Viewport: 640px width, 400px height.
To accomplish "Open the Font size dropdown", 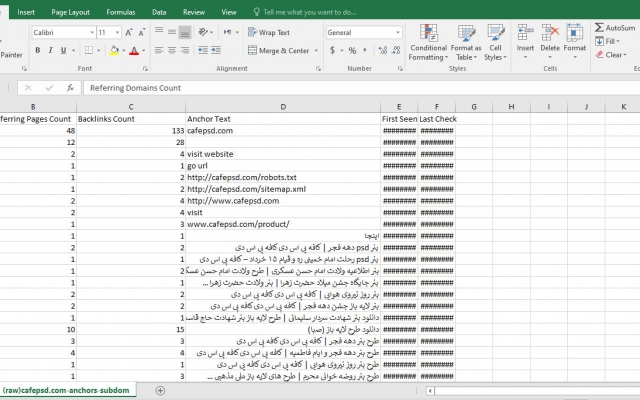I will pyautogui.click(x=117, y=32).
